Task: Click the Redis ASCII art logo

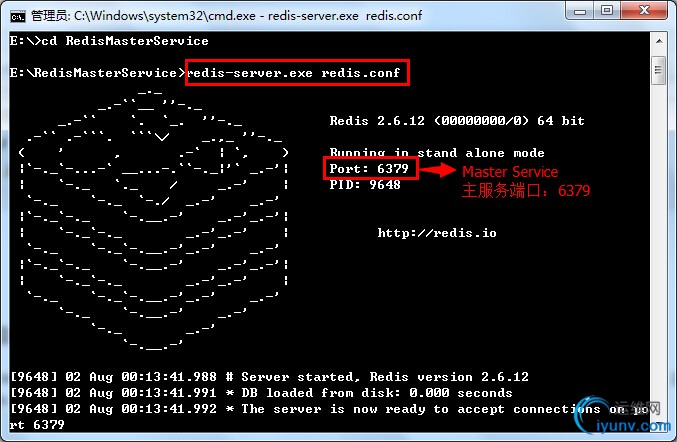Action: (x=154, y=219)
